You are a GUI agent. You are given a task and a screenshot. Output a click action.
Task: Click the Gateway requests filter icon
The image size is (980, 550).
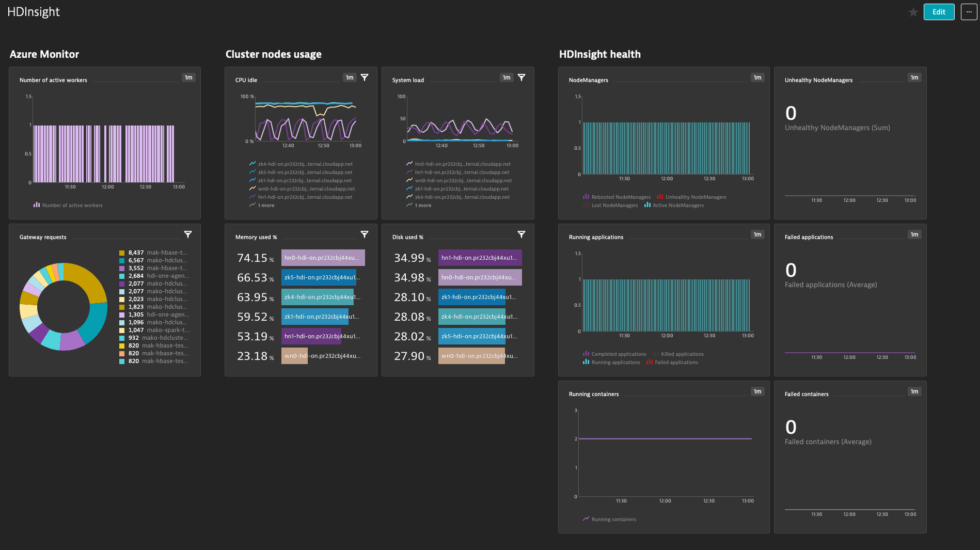(x=188, y=234)
